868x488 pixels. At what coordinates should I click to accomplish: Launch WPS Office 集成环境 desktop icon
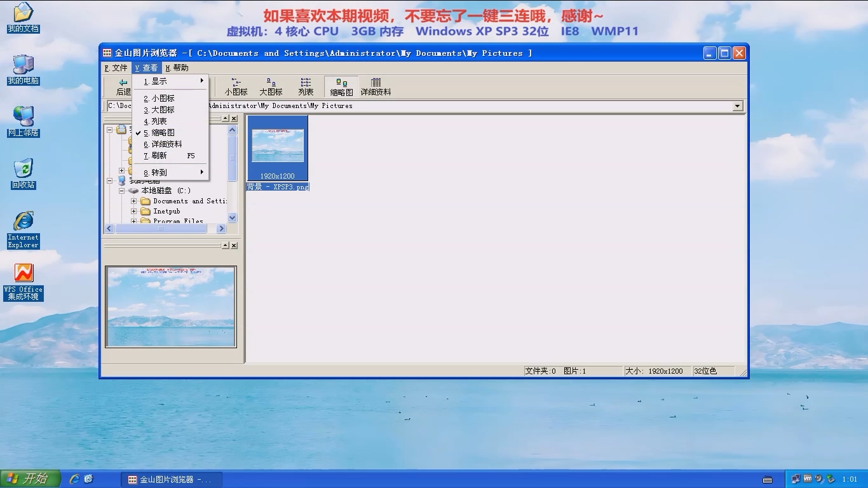(x=24, y=282)
